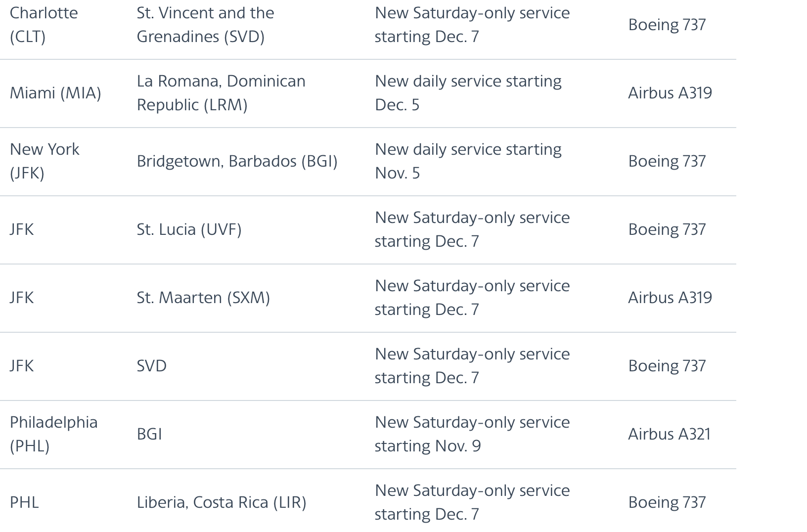Click the New York (JFK) origin cell
The width and height of the screenshot is (807, 532).
pyautogui.click(x=45, y=161)
